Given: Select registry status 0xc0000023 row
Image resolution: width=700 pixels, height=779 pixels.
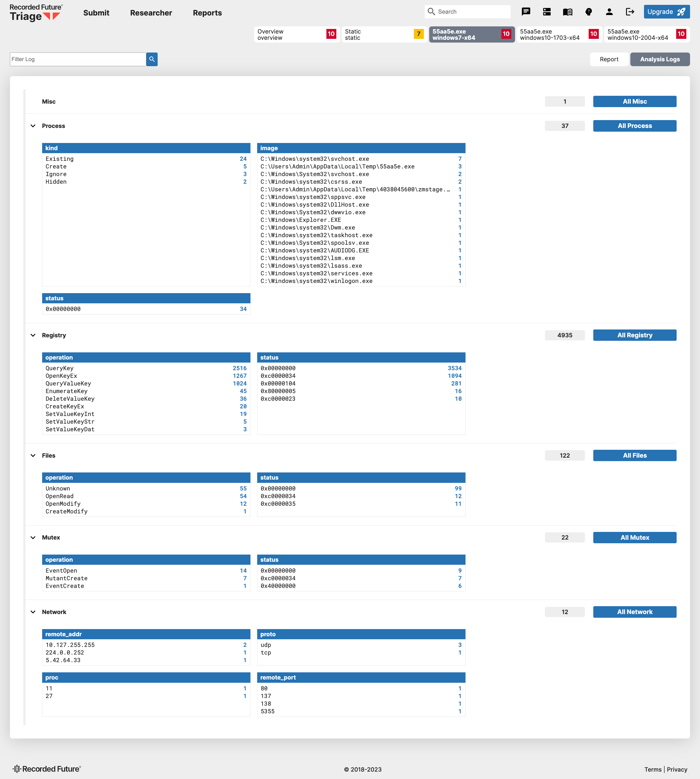Looking at the screenshot, I should tap(361, 399).
